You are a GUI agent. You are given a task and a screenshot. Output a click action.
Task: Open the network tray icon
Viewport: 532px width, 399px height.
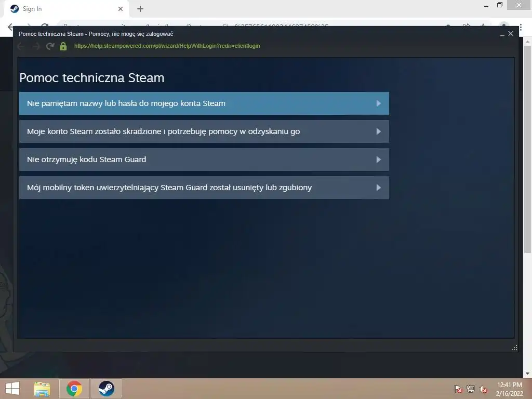[x=471, y=389]
